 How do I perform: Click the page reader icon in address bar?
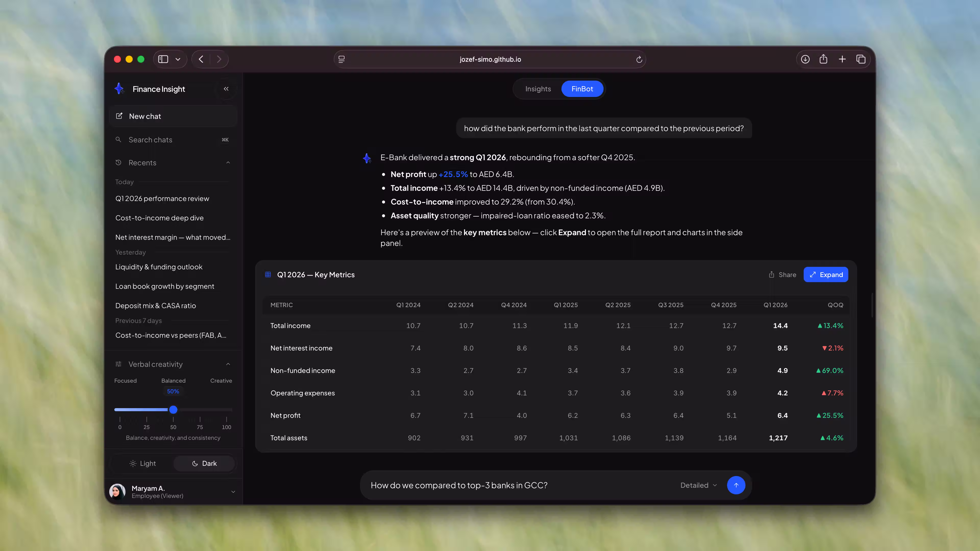(x=342, y=59)
